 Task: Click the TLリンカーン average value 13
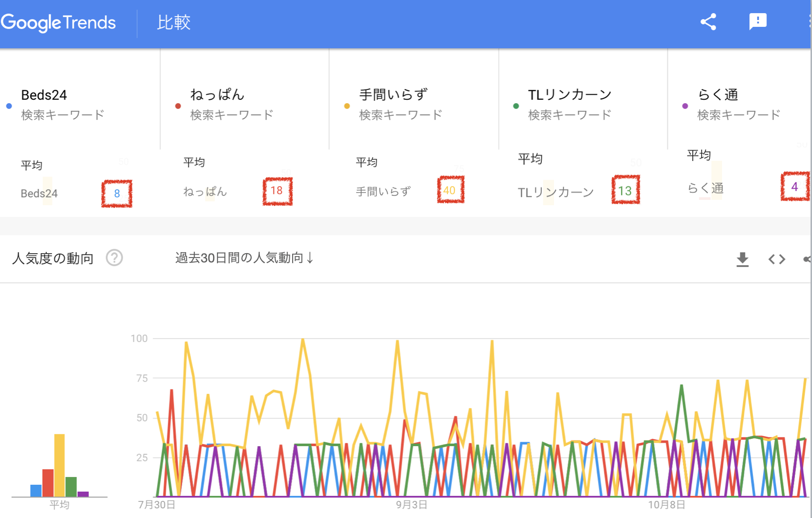pos(625,191)
